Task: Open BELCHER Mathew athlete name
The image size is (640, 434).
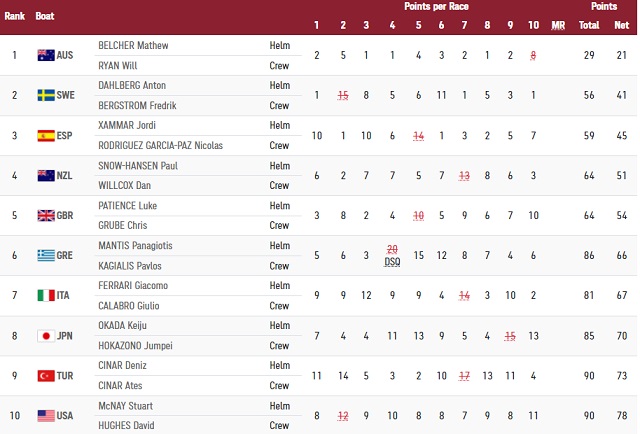Action: click(133, 45)
